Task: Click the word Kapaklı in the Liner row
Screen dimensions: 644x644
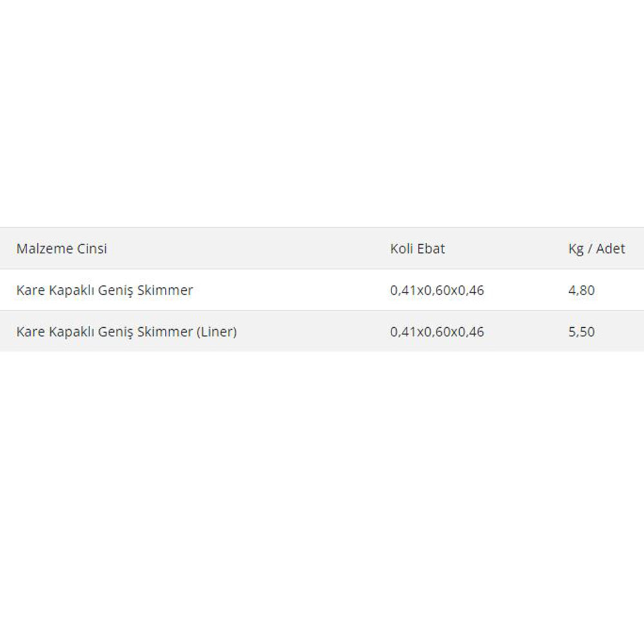Action: coord(71,332)
